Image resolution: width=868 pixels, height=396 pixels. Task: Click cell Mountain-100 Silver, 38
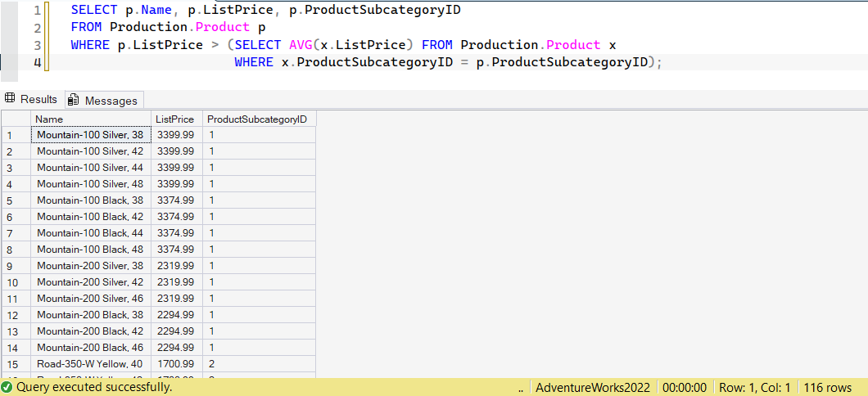[92, 134]
